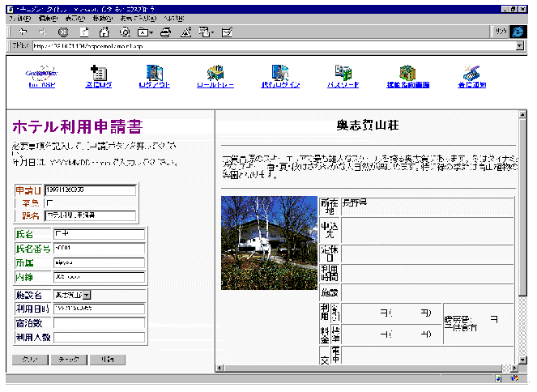The height and width of the screenshot is (392, 537).
Task: Click the 宿泊数 input field
Action: pos(99,323)
